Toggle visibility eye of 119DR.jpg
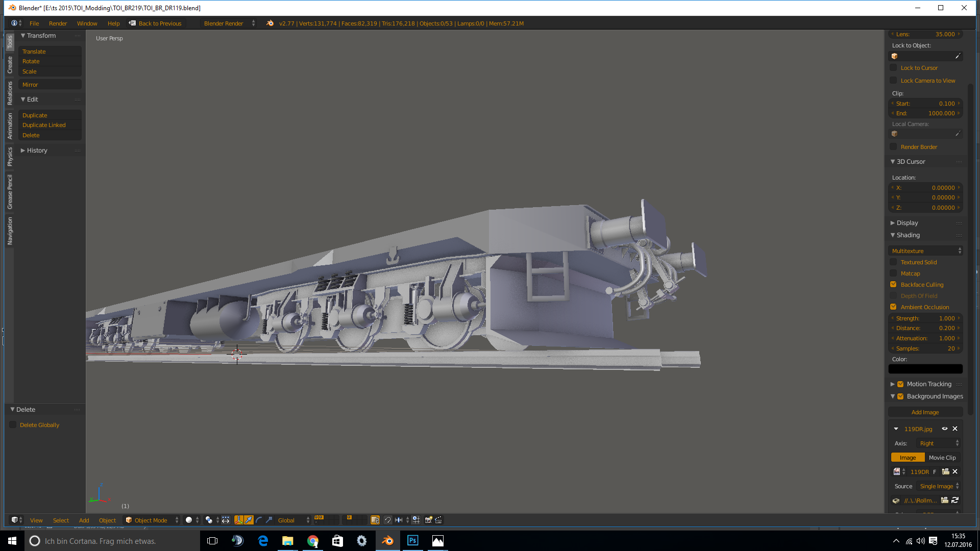 point(944,429)
